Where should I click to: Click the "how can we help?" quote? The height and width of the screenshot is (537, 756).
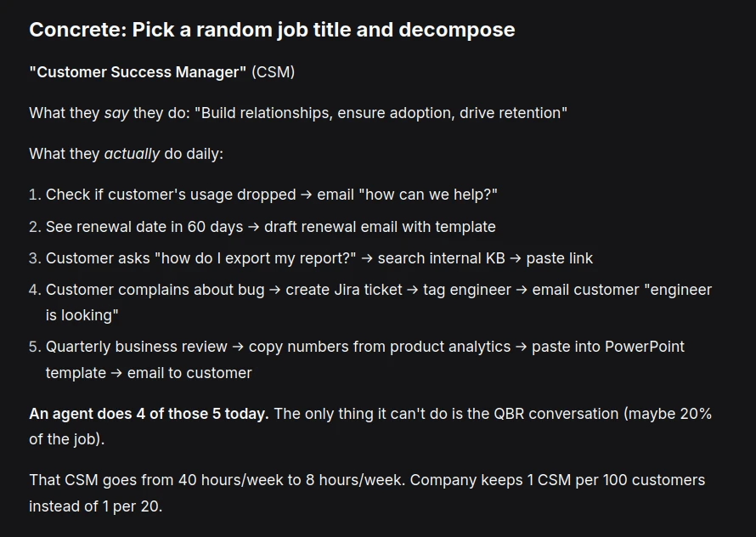click(428, 195)
